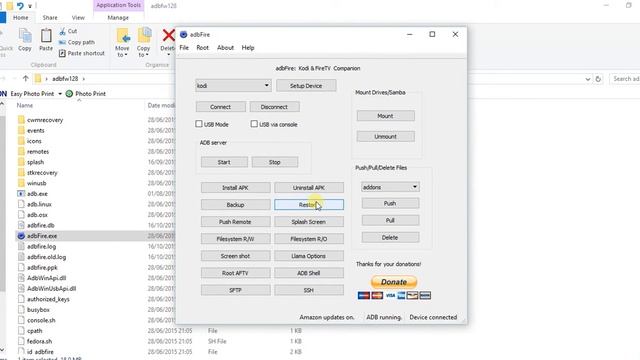Click the Explorer search box
Screen dimensions: 640x360
[624, 79]
